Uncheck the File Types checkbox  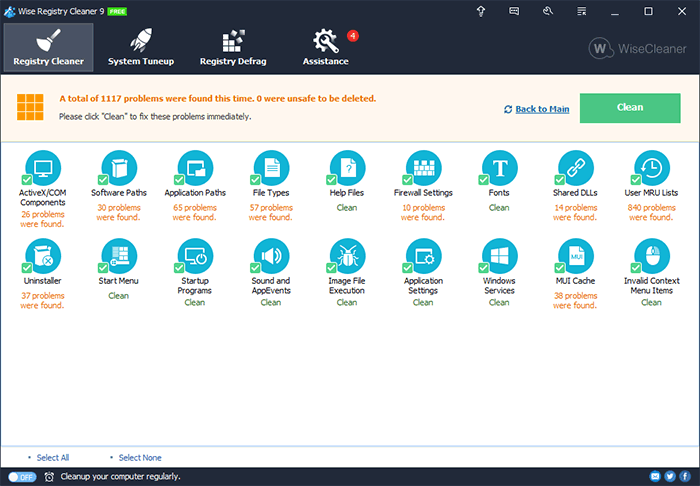pyautogui.click(x=255, y=179)
